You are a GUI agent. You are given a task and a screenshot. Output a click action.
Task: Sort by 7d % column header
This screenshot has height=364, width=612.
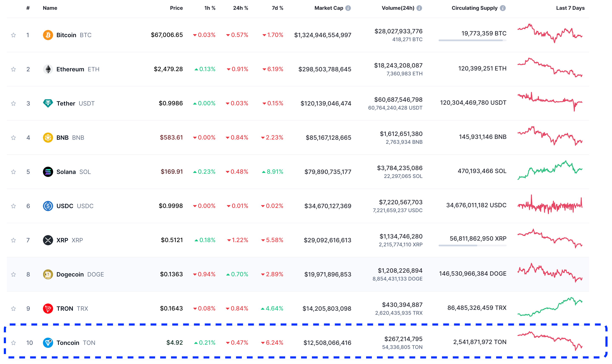tap(277, 8)
